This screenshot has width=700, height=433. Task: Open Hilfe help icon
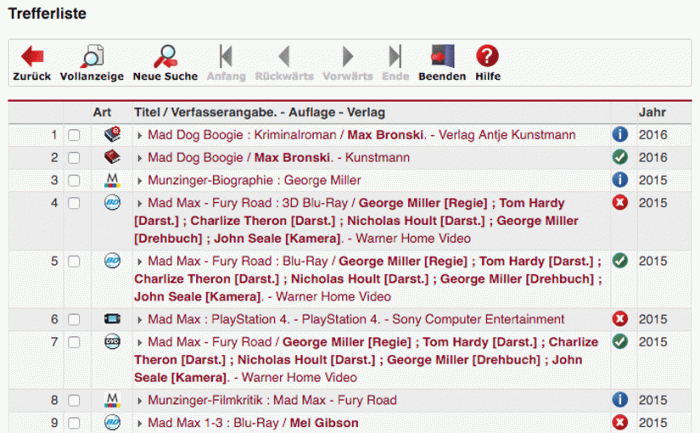[x=487, y=56]
